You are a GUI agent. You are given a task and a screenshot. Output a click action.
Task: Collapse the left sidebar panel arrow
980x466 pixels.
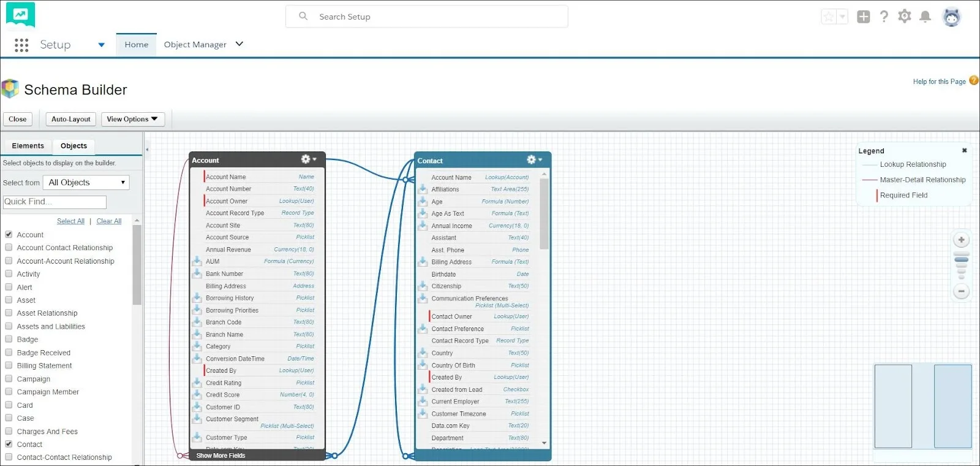147,150
